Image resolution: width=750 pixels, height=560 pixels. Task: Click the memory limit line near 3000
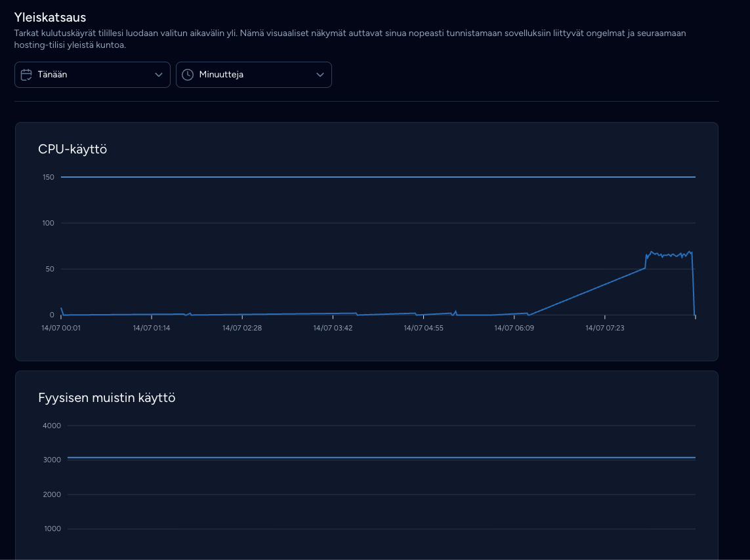point(381,458)
